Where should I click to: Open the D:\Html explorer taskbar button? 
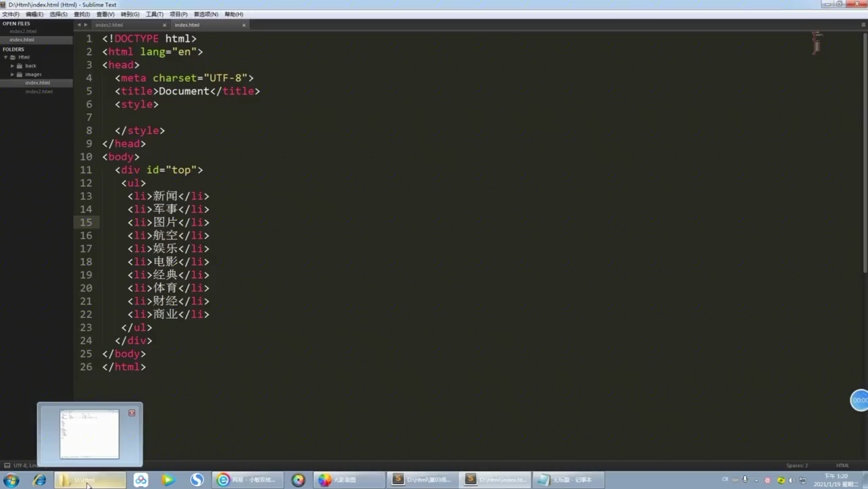(90, 480)
